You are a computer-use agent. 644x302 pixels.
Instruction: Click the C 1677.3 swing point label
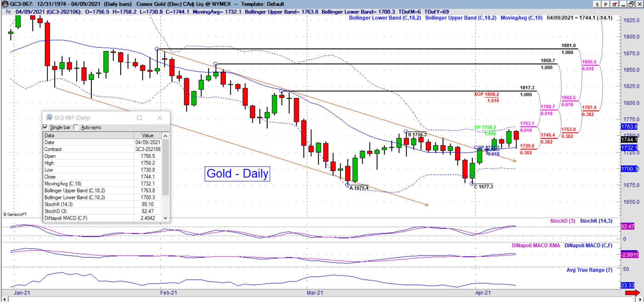(x=483, y=187)
